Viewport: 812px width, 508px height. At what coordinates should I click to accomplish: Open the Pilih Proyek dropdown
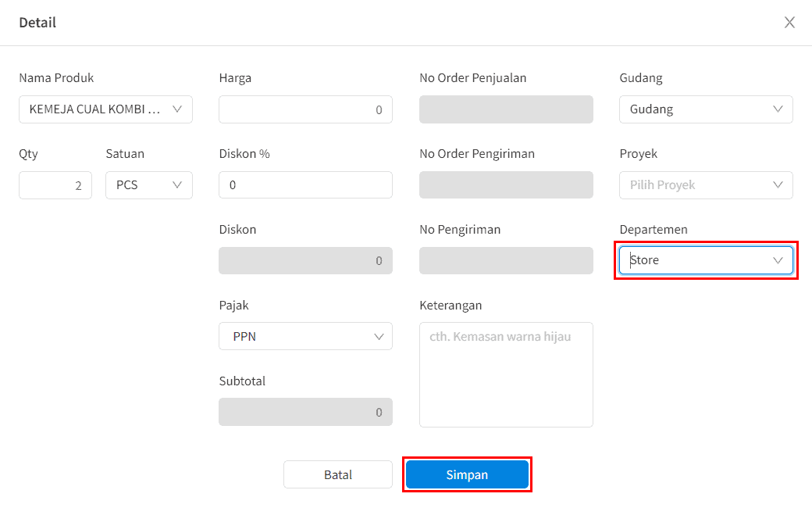706,185
